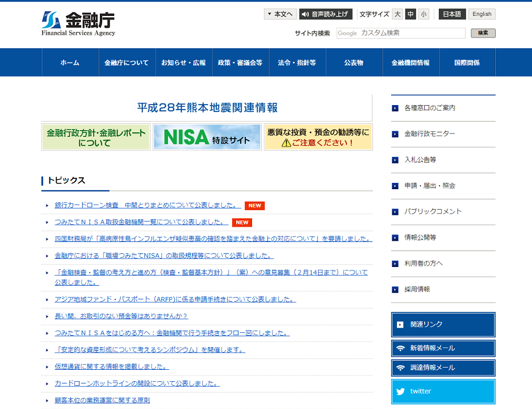Open the 職場つみたてNISA 取扱規程 topic
The image size is (532, 409).
point(164,256)
